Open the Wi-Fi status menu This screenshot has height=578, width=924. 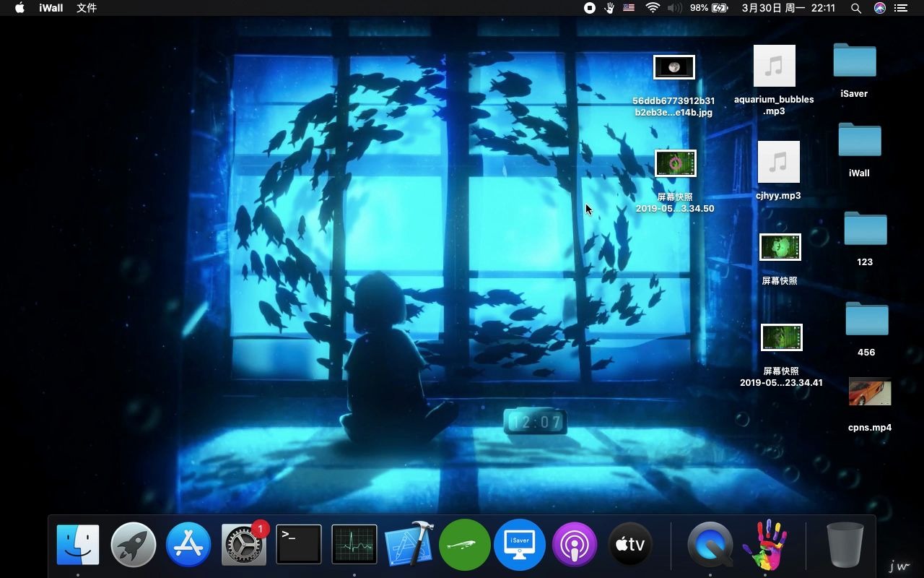tap(653, 8)
